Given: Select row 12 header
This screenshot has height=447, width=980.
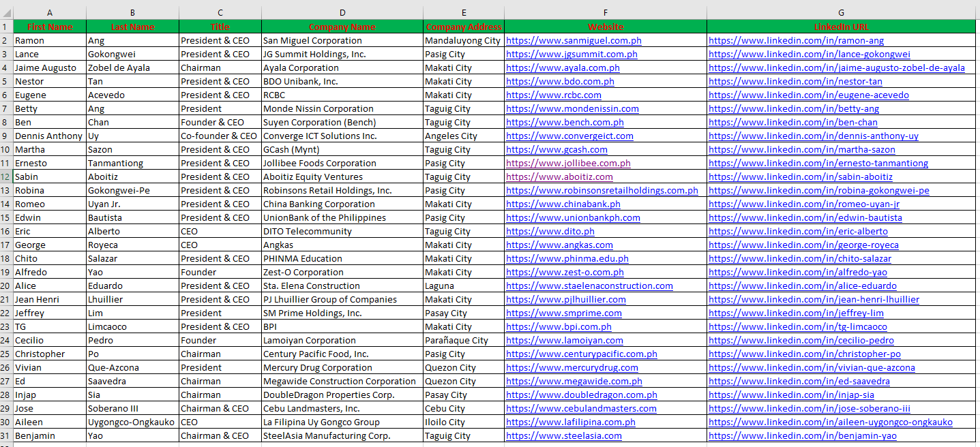Looking at the screenshot, I should click(6, 176).
